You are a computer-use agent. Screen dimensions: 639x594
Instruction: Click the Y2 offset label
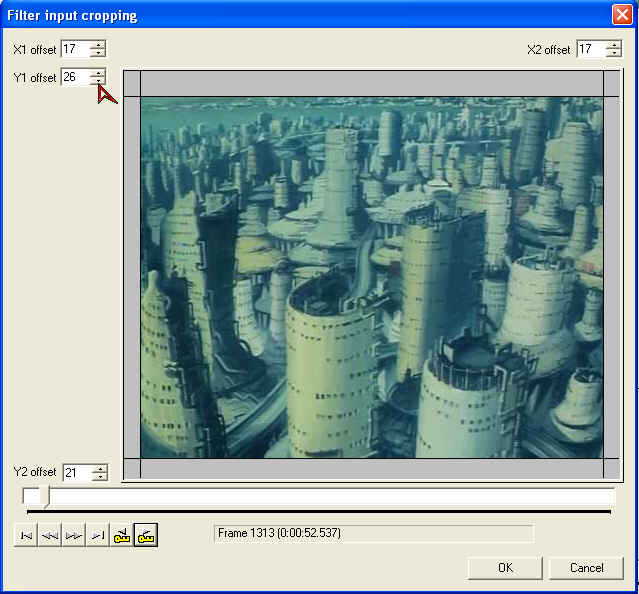[35, 472]
